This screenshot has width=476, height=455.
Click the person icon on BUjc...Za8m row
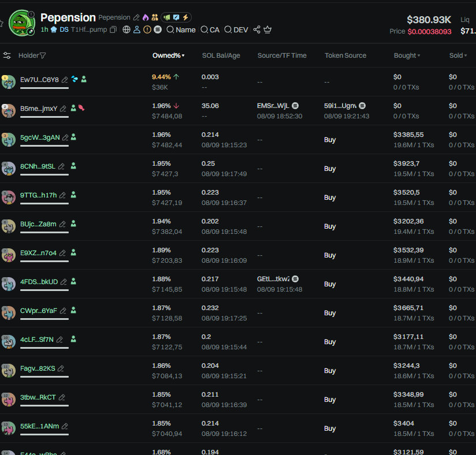point(73,223)
